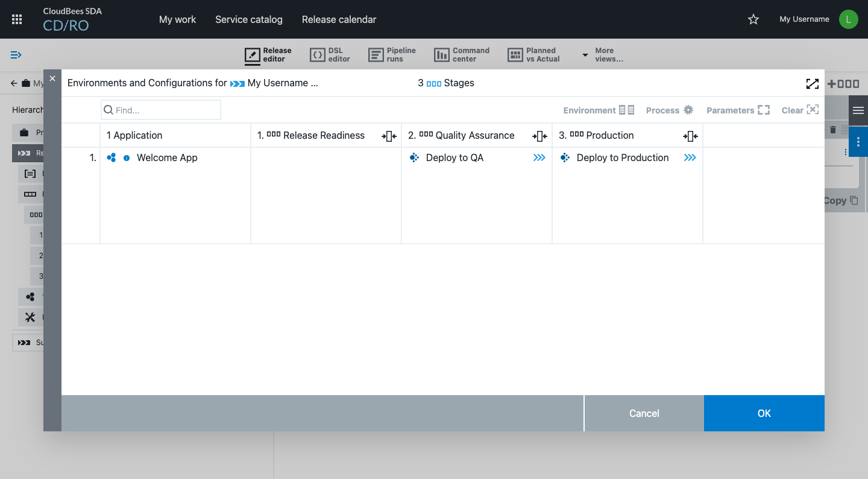Toggle the Process view option
Viewport: 868px width, 479px height.
point(669,110)
